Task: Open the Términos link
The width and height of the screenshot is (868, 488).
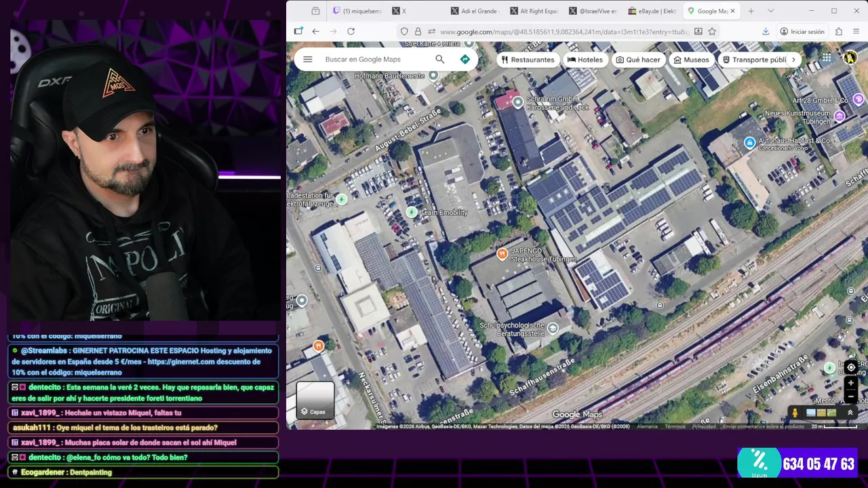Action: (x=675, y=426)
